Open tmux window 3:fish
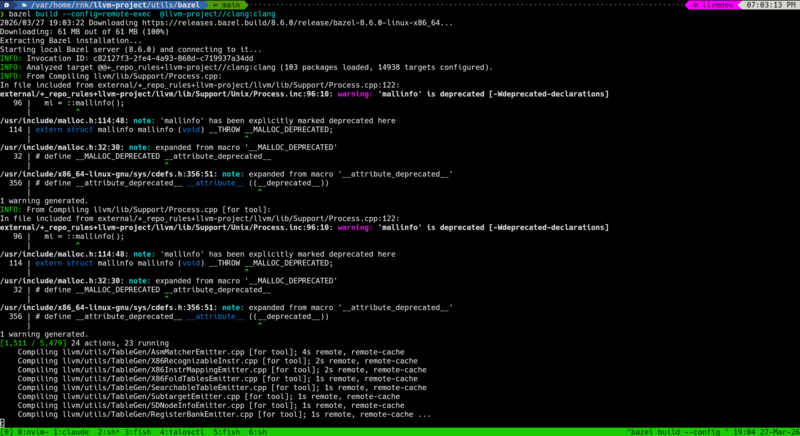 click(x=145, y=430)
